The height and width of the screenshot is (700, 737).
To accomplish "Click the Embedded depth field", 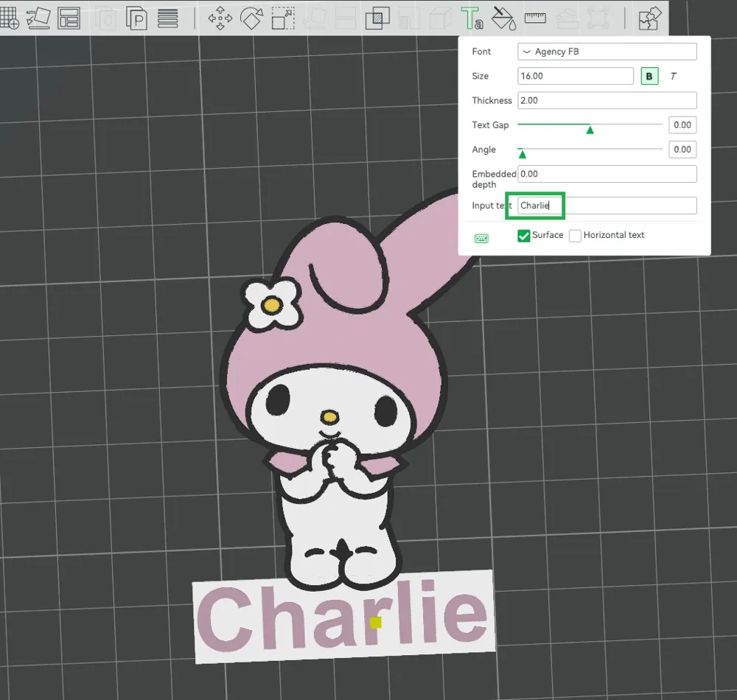I will coord(607,174).
